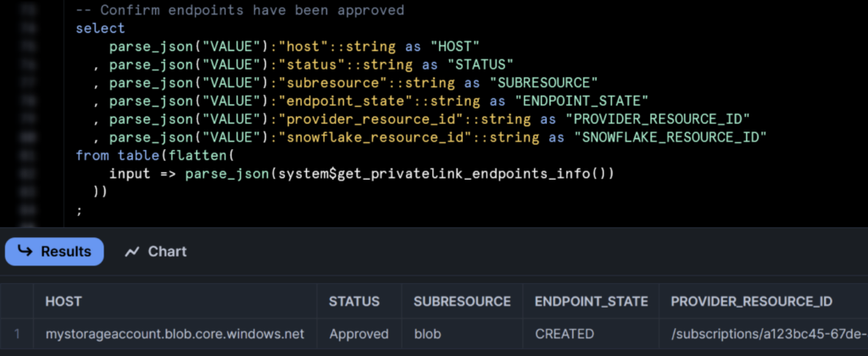The image size is (868, 356).
Task: Click the closing semicolon line
Action: click(x=79, y=210)
